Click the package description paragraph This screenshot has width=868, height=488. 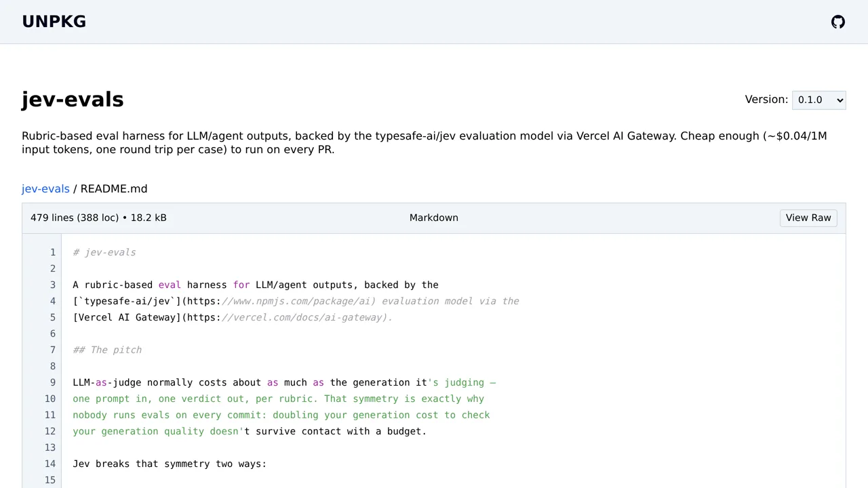pos(425,142)
